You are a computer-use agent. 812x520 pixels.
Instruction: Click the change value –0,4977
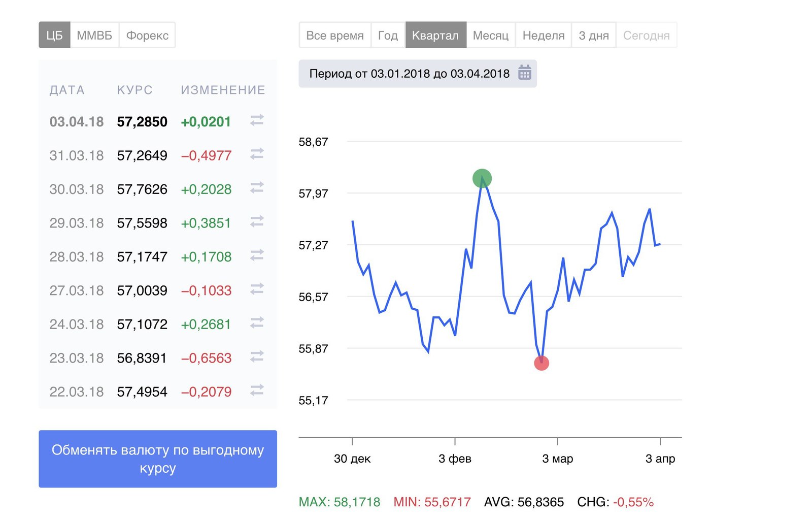click(206, 155)
